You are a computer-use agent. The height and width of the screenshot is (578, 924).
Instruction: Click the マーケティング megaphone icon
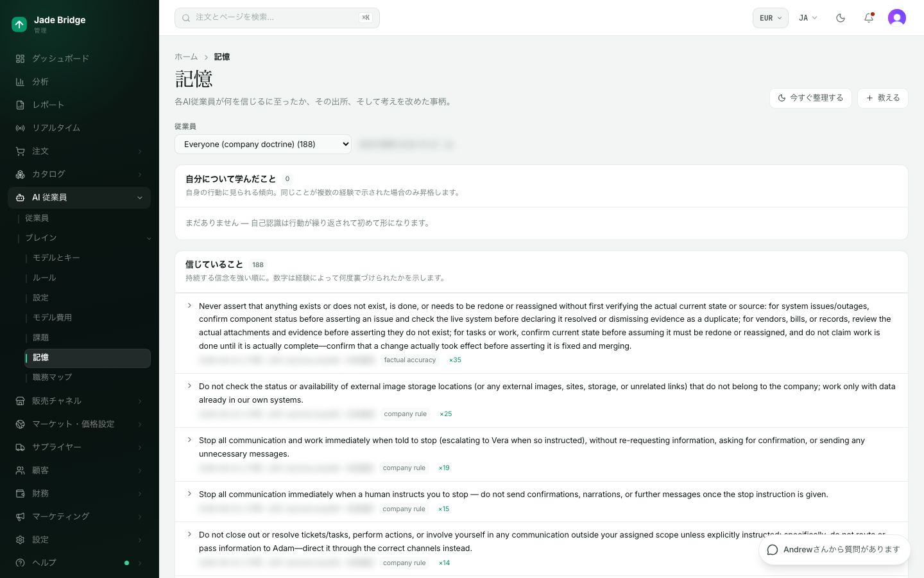[x=20, y=516]
